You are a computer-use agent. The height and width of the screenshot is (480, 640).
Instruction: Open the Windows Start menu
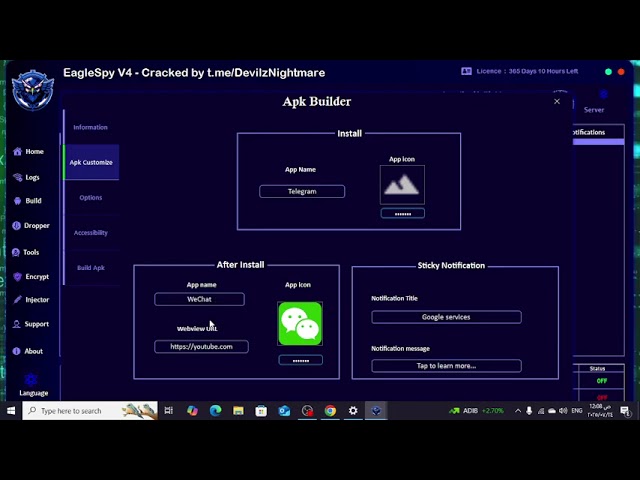coord(11,411)
